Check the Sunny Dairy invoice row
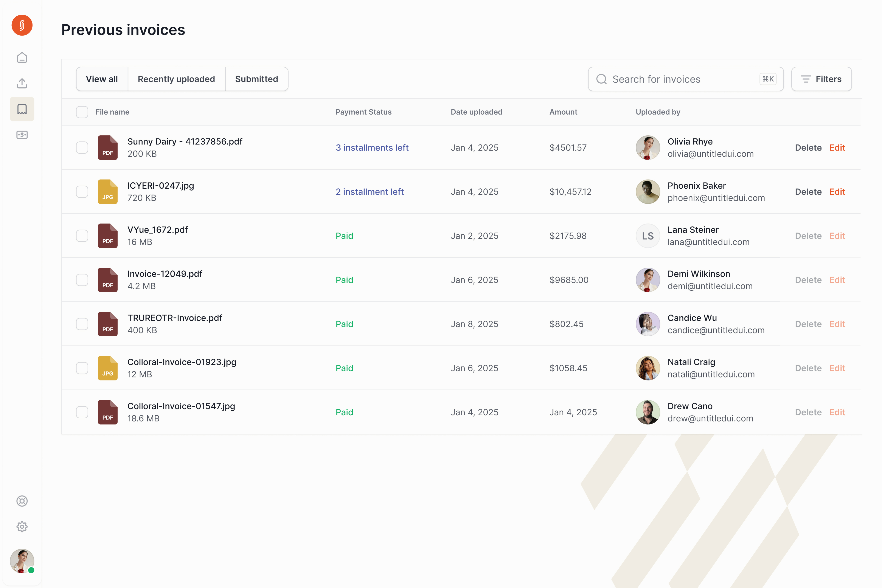Image resolution: width=882 pixels, height=588 pixels. 82,148
